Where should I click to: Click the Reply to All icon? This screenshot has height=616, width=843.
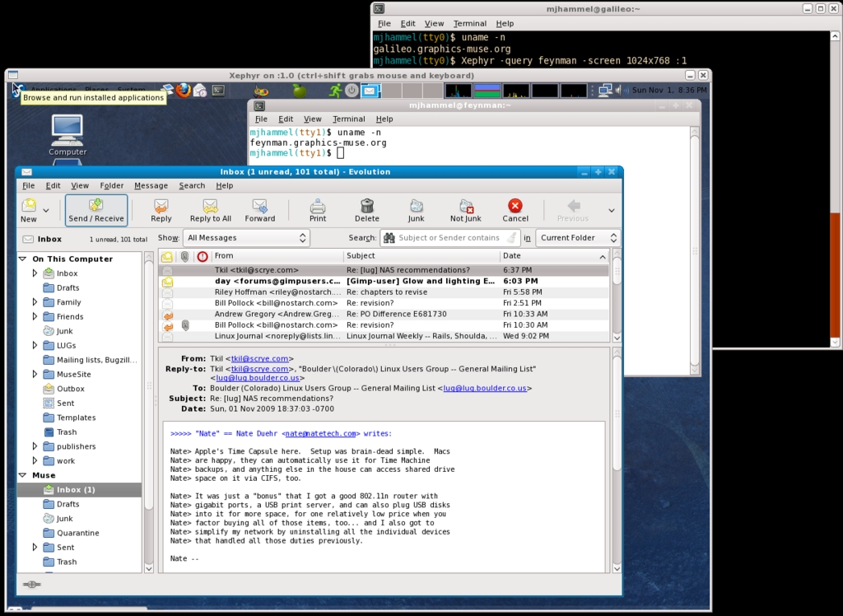coord(210,210)
